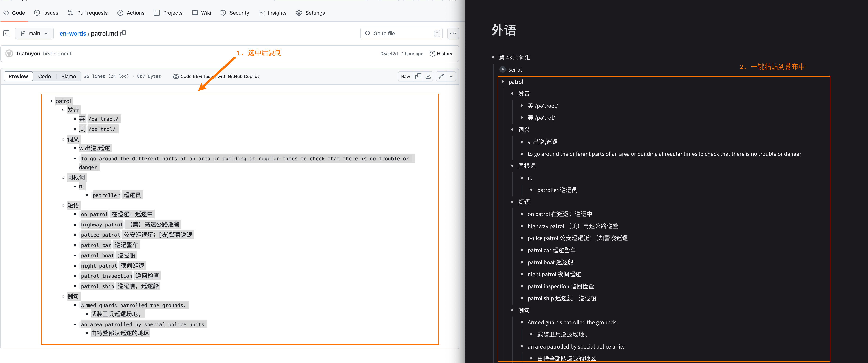Click 'police patrol' phrase in GitHub preview

coord(100,235)
